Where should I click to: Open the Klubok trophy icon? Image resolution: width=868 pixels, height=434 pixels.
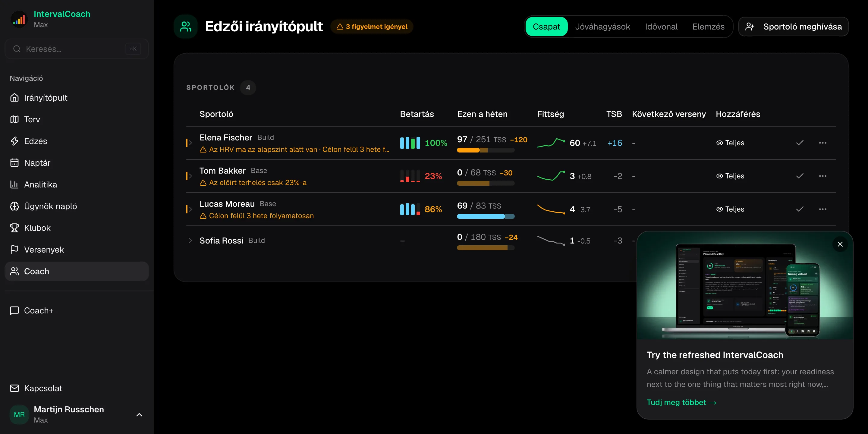click(x=14, y=228)
